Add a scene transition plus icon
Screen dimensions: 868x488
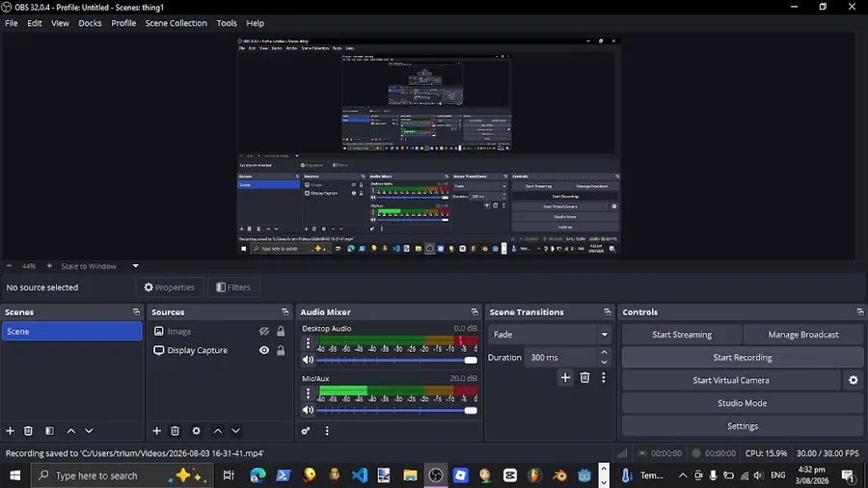click(565, 377)
